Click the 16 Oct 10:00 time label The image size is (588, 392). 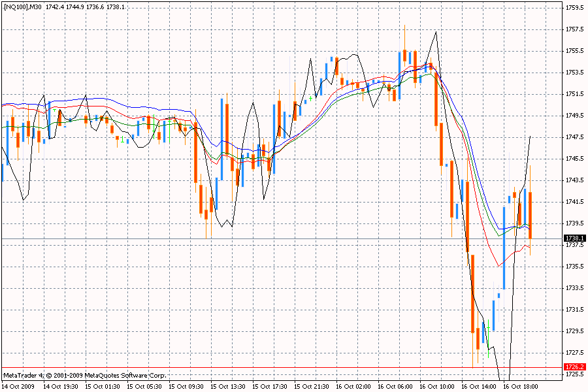click(437, 386)
